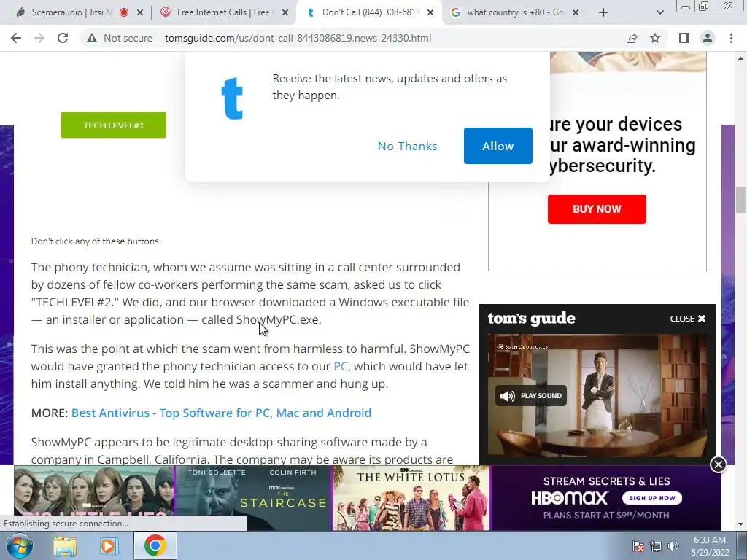Image resolution: width=747 pixels, height=560 pixels.
Task: Click the Tom's Guide notification logo
Action: click(x=233, y=98)
